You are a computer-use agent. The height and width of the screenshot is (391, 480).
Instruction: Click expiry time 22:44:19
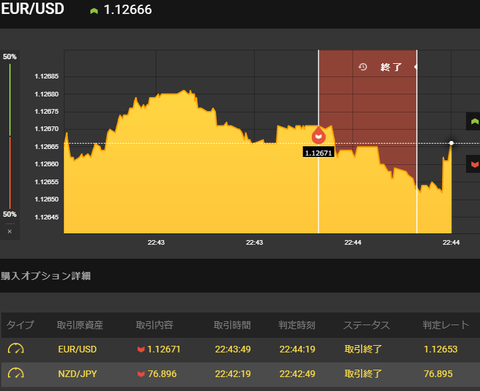click(297, 349)
